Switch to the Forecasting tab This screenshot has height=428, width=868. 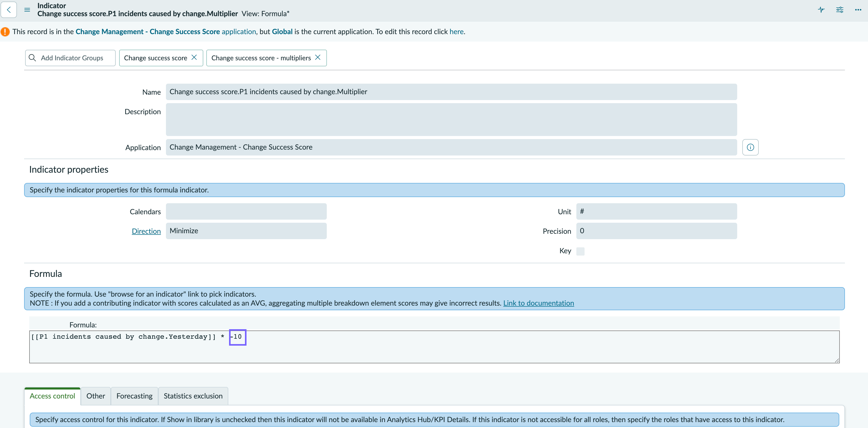(x=134, y=396)
